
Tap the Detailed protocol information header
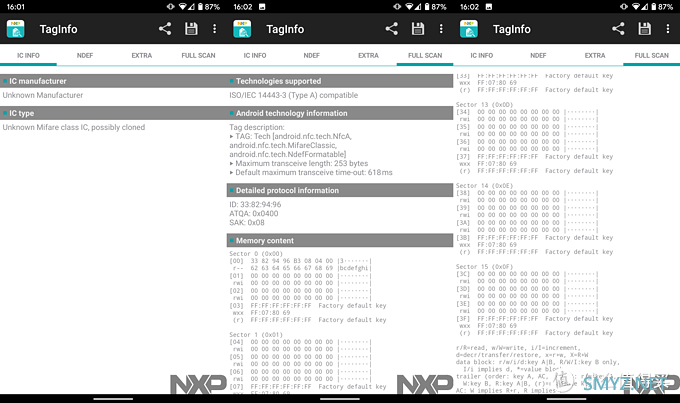coord(340,190)
